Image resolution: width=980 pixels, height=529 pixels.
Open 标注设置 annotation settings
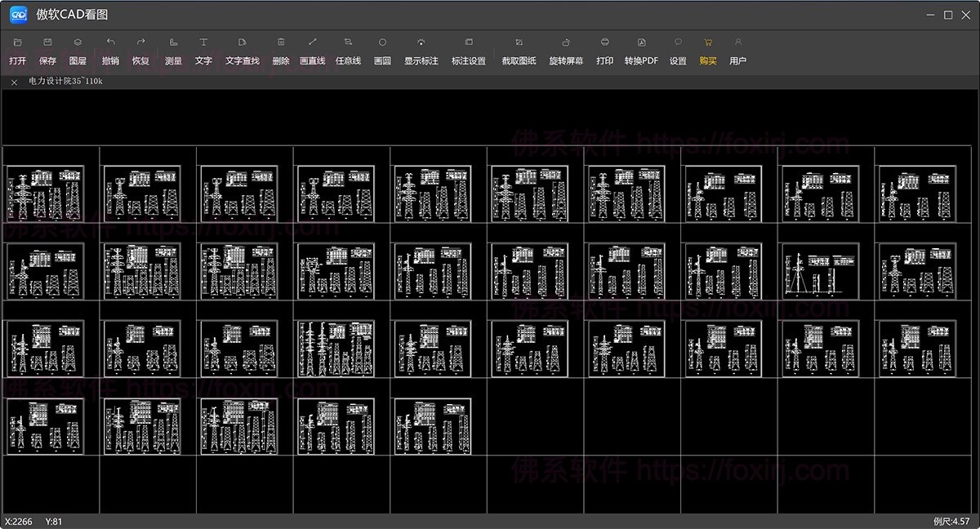(470, 51)
